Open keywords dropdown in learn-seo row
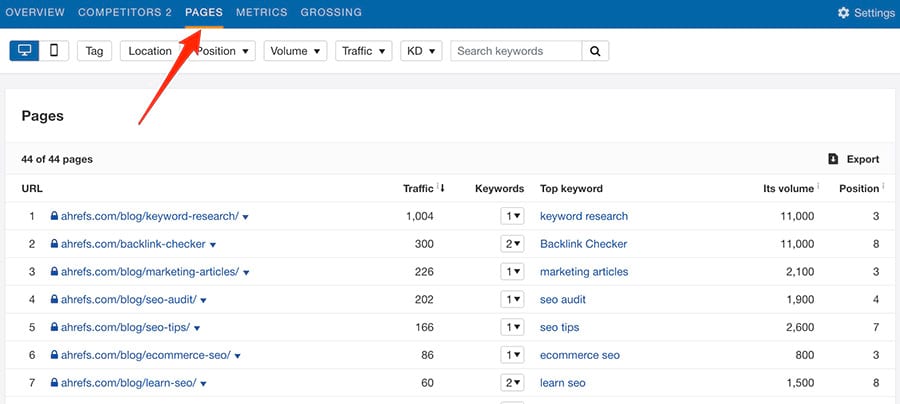 pyautogui.click(x=512, y=383)
